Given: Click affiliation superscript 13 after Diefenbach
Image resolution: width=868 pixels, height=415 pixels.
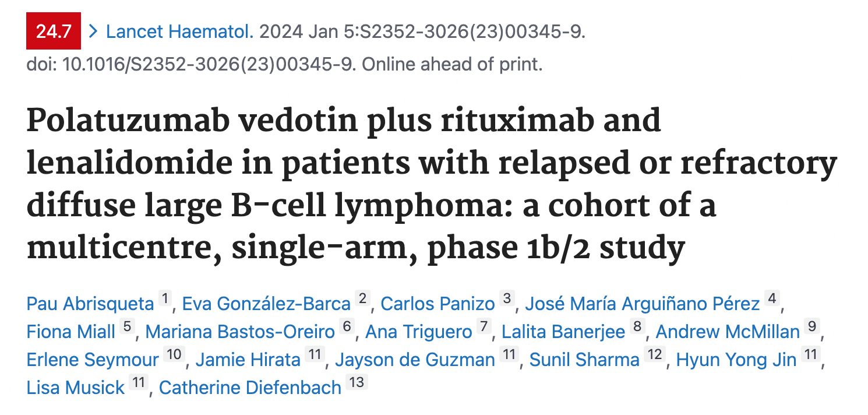Looking at the screenshot, I should coord(357,383).
